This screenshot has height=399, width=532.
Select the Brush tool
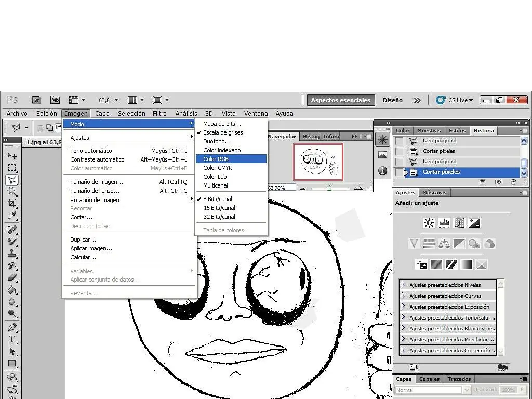12,242
